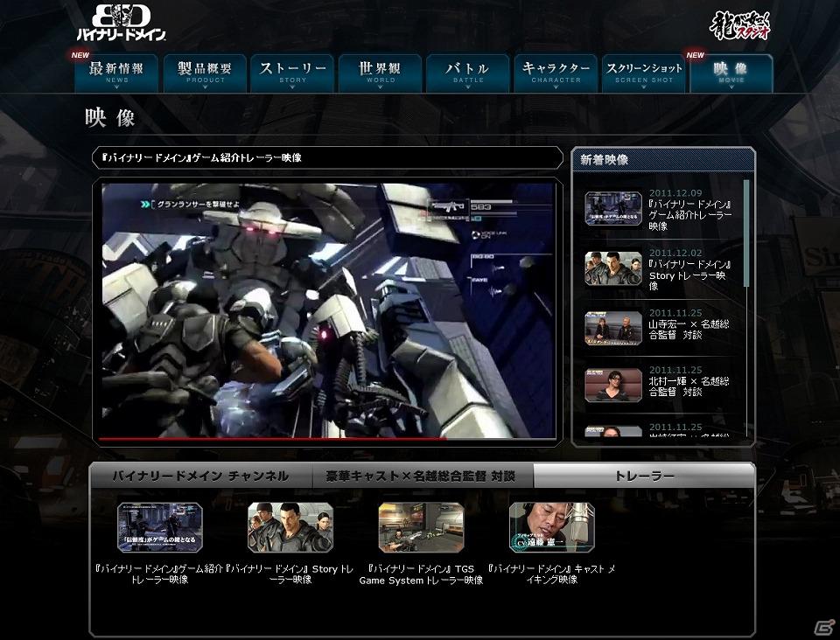
Task: Play キャスト メイキング映像 thumbnail
Action: pos(552,527)
